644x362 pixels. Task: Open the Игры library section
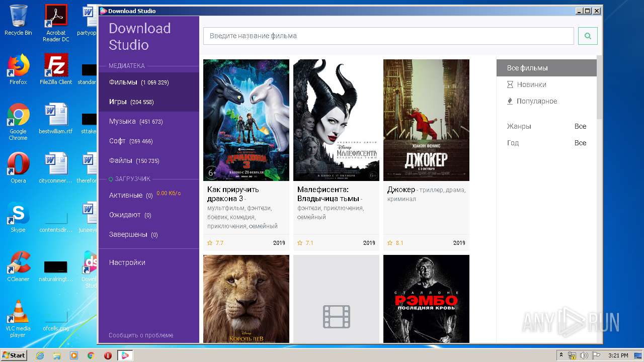click(149, 102)
